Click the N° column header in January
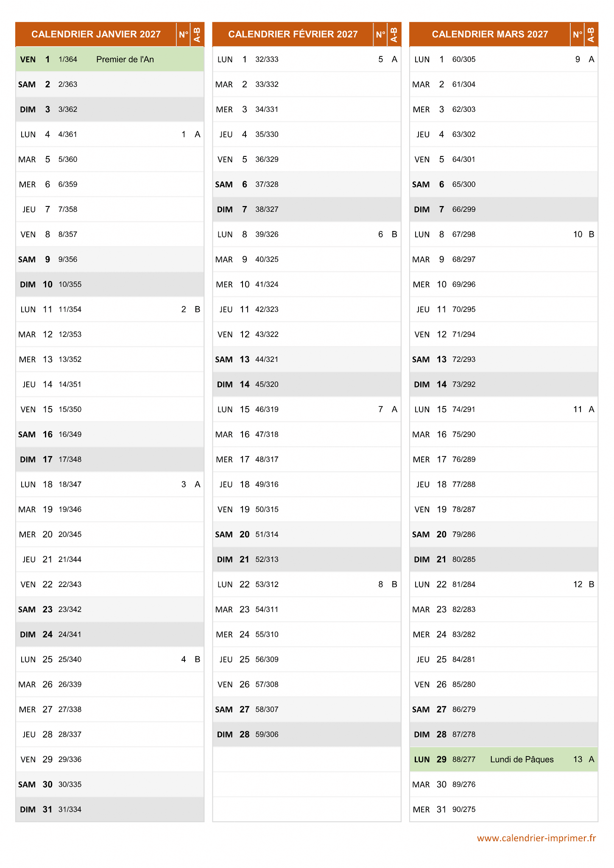614x868 pixels. tap(183, 35)
